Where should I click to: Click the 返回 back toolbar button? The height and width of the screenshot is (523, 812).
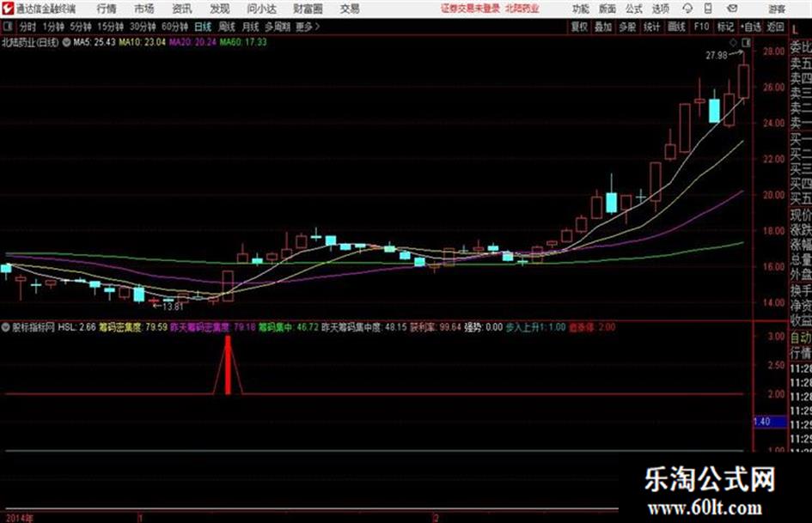click(775, 27)
